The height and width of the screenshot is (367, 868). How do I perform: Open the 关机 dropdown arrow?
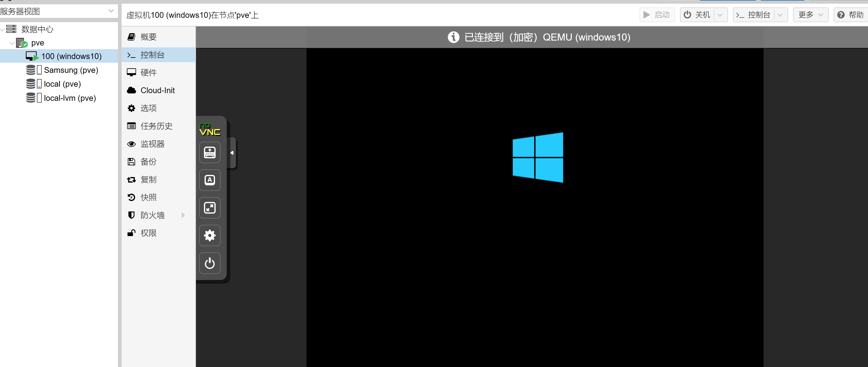coord(720,15)
